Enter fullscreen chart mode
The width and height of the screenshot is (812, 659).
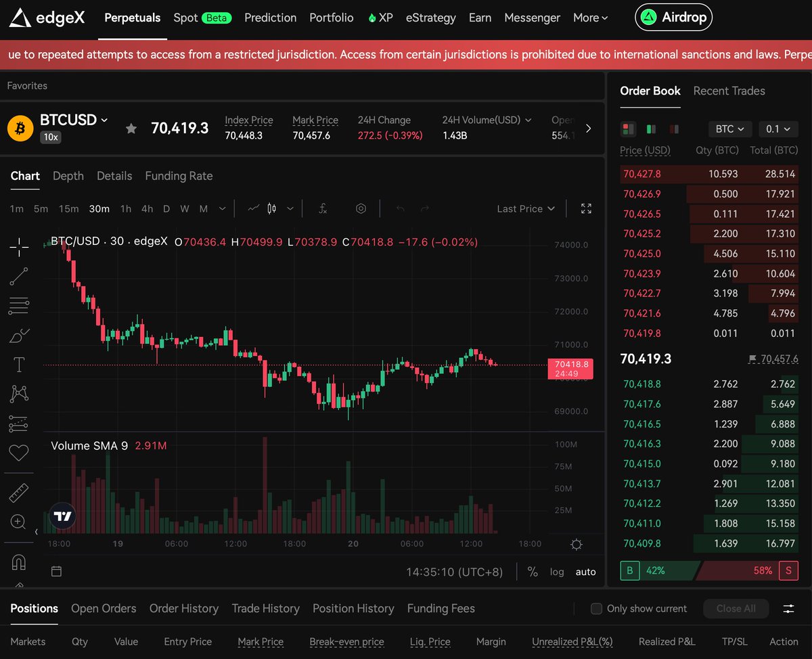click(587, 208)
